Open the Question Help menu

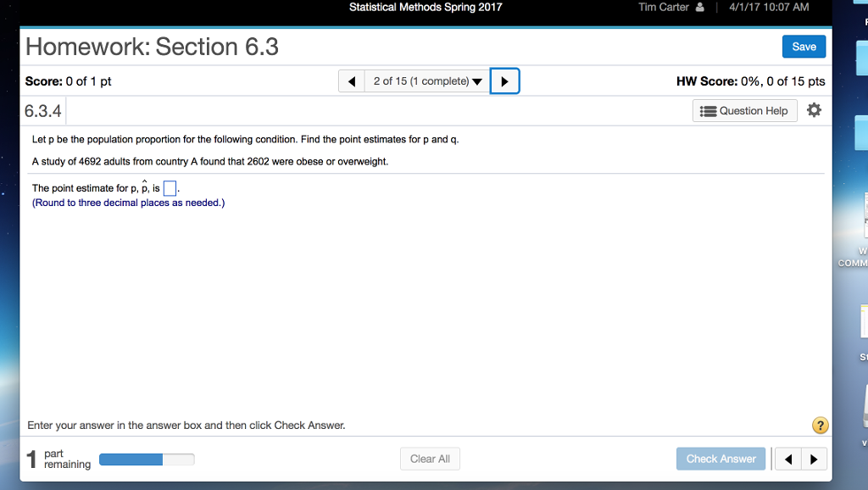click(x=745, y=110)
